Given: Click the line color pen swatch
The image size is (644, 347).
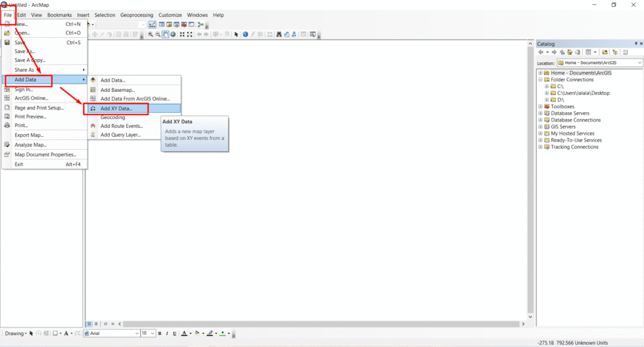Looking at the screenshot, I should pos(210,333).
